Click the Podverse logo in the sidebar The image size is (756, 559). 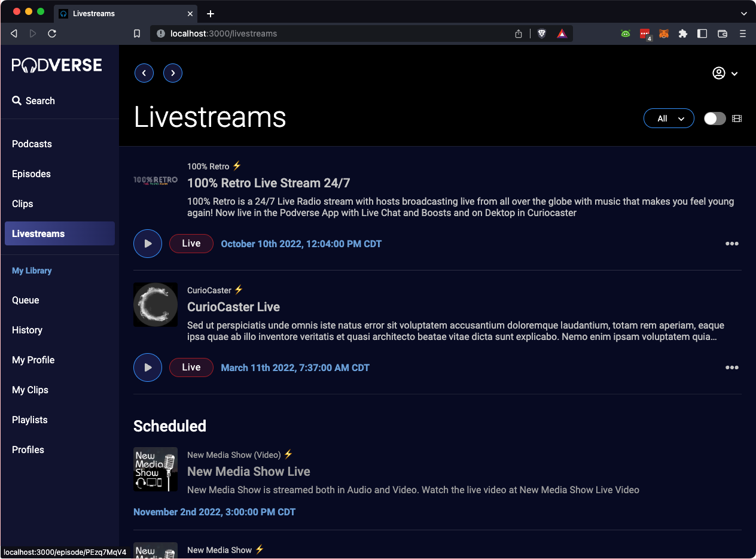(x=57, y=65)
